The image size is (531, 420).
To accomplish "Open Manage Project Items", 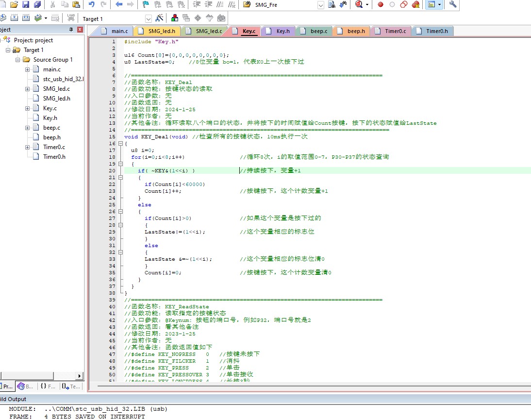I will (x=175, y=17).
